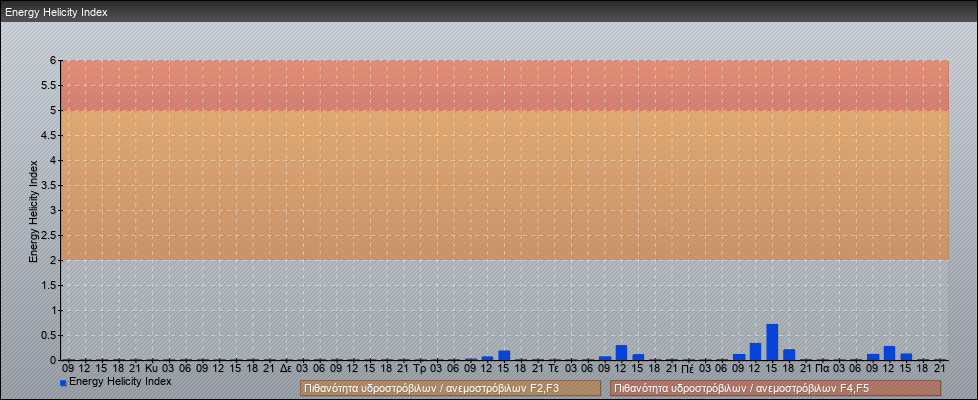Click the Πα day label on x-axis
This screenshot has height=400, width=978.
click(822, 369)
